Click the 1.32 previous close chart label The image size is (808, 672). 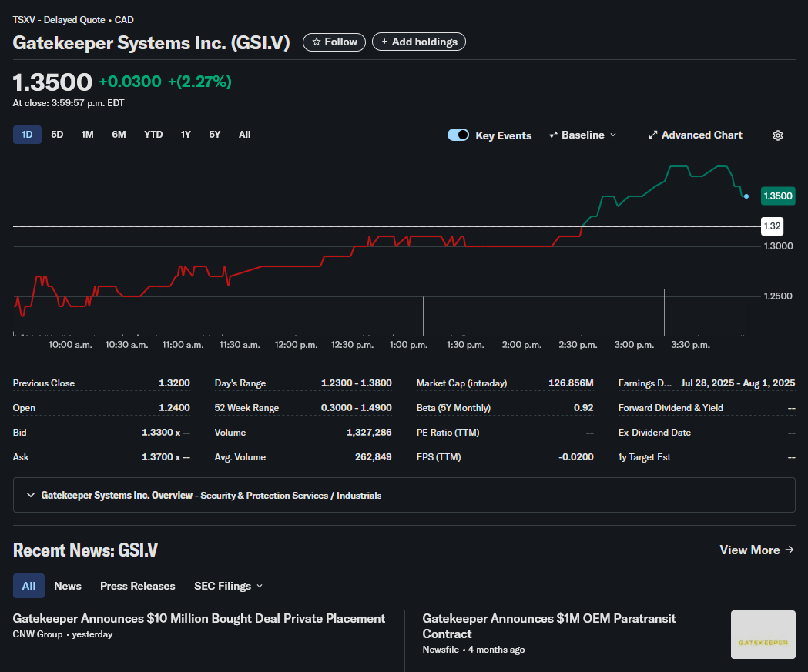pos(772,226)
